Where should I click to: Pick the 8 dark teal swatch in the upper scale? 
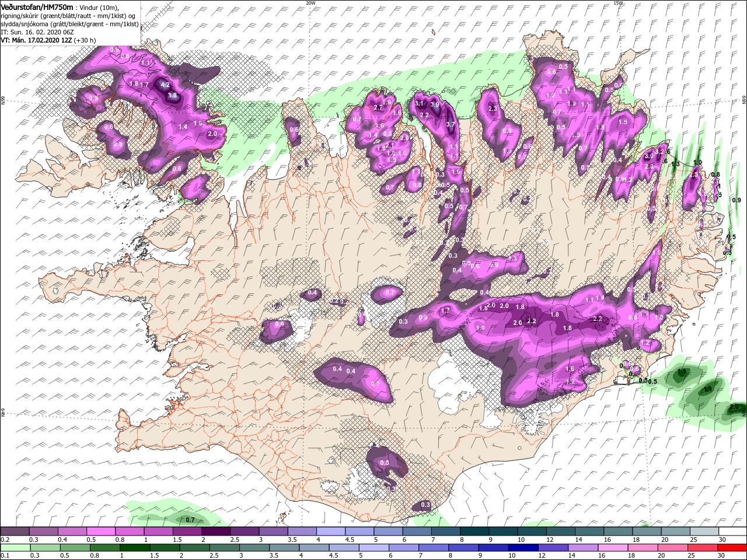click(474, 531)
